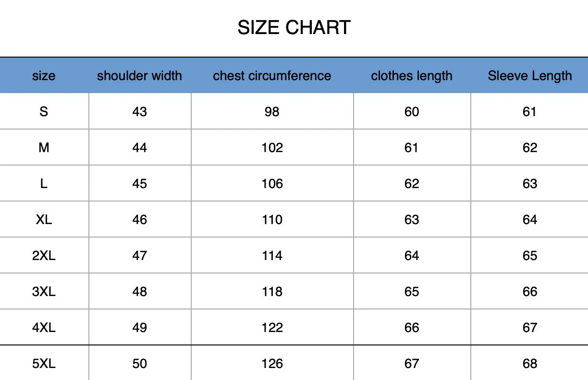Select the 4XL size row label
Image resolution: width=588 pixels, height=380 pixels.
click(x=44, y=328)
